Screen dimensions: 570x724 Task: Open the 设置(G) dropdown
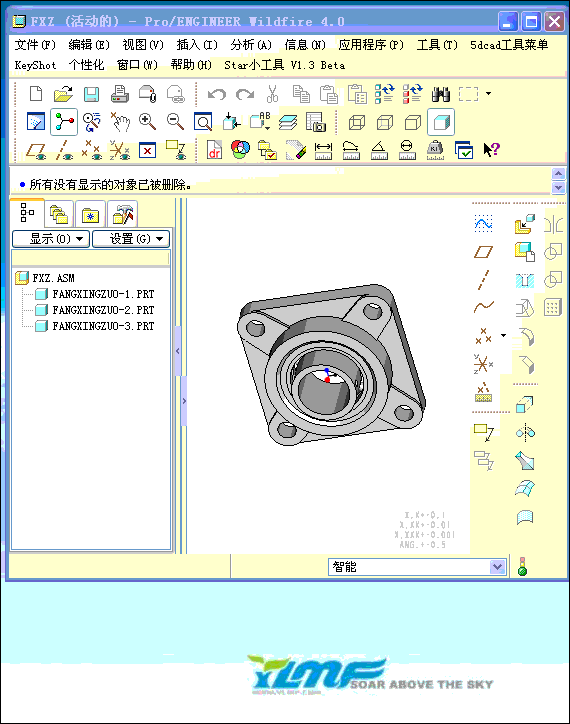click(x=131, y=239)
